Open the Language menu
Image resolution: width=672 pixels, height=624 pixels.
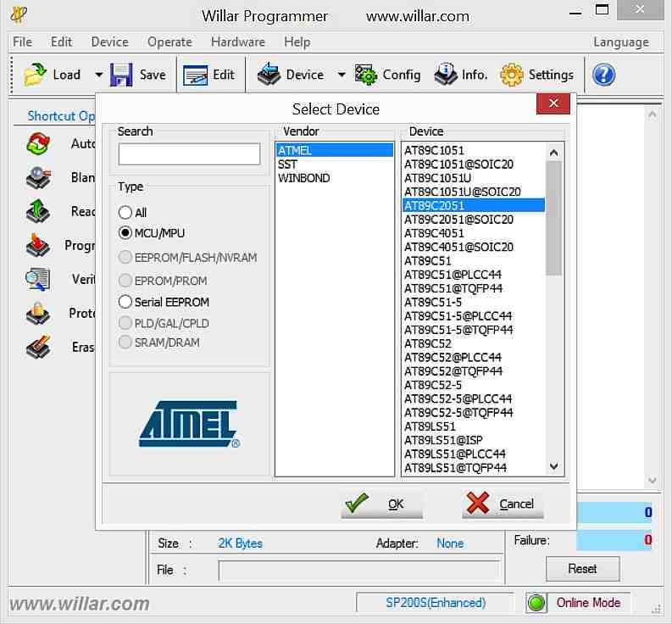[621, 42]
